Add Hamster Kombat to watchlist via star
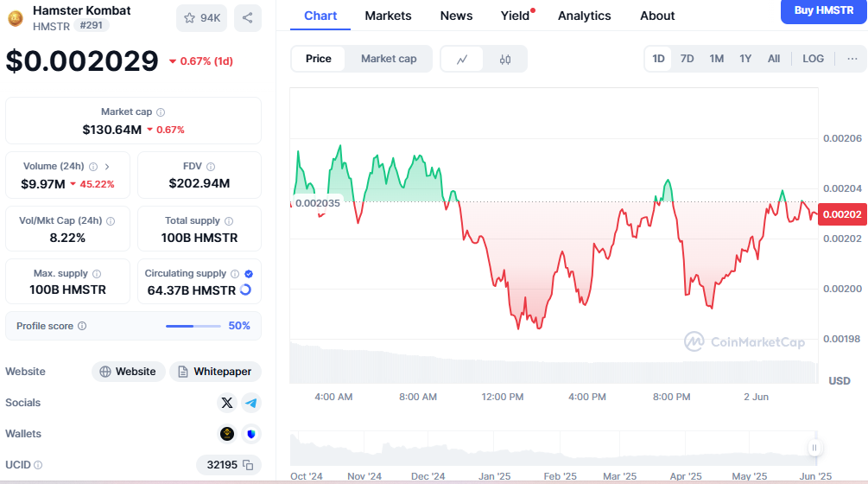 point(201,18)
